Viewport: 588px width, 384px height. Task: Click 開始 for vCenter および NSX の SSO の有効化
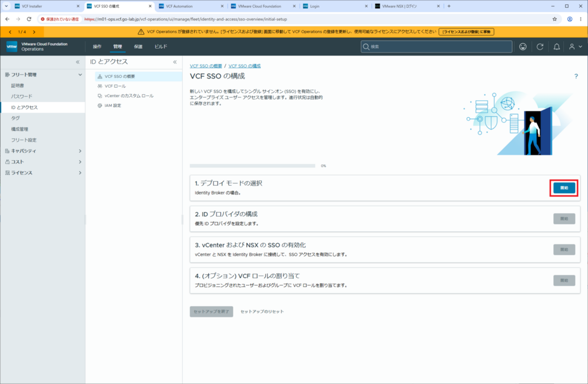pyautogui.click(x=564, y=250)
